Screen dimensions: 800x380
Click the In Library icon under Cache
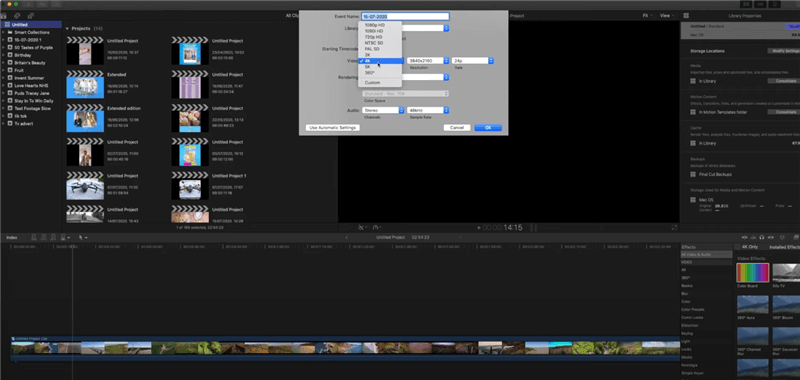click(693, 143)
